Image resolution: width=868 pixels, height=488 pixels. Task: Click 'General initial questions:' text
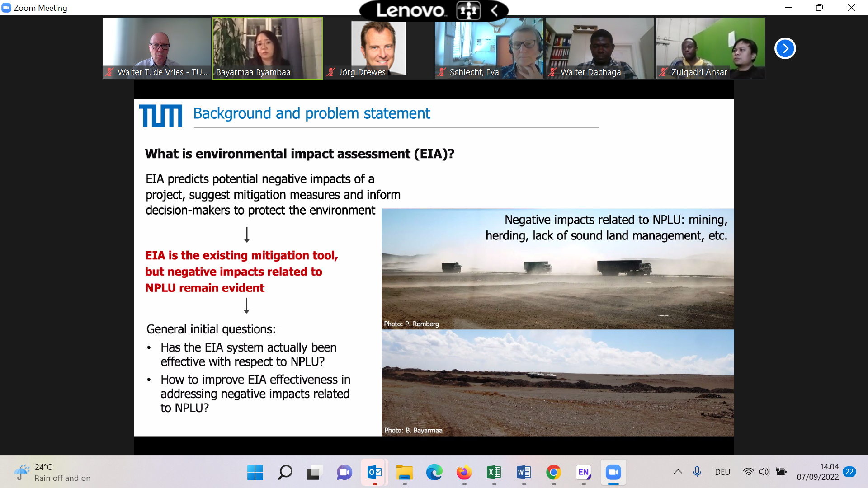[211, 329]
